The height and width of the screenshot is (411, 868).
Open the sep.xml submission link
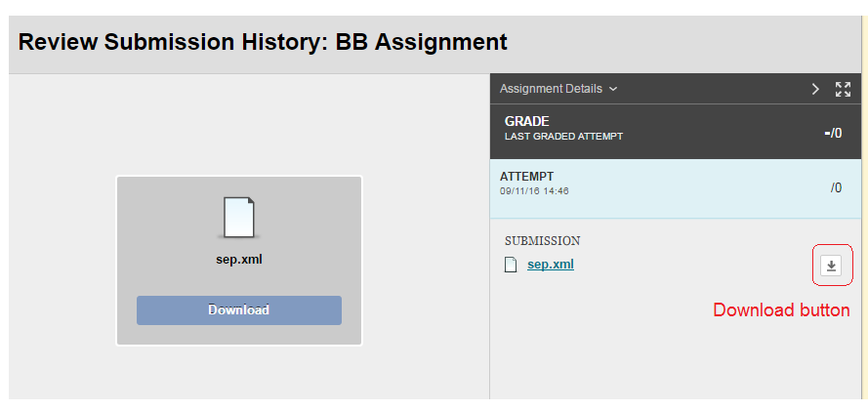[551, 264]
